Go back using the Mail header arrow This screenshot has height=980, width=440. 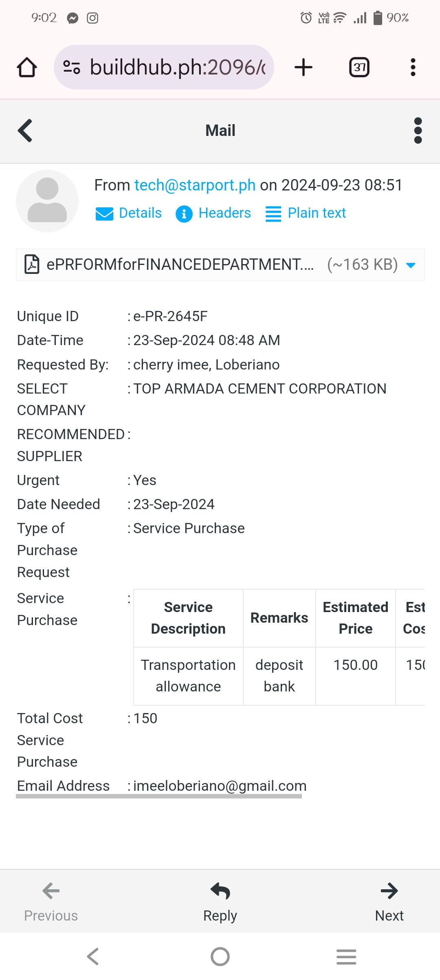(x=25, y=131)
